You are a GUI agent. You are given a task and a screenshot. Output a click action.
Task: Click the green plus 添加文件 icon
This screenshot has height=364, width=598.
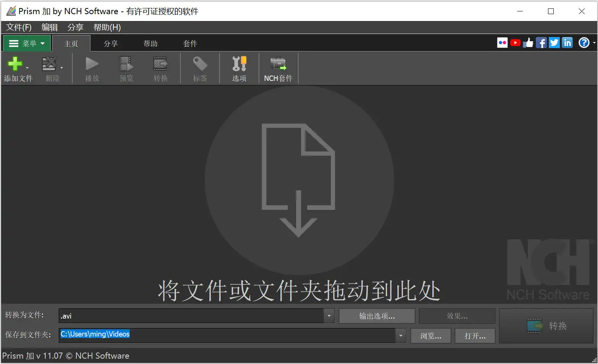tap(15, 64)
